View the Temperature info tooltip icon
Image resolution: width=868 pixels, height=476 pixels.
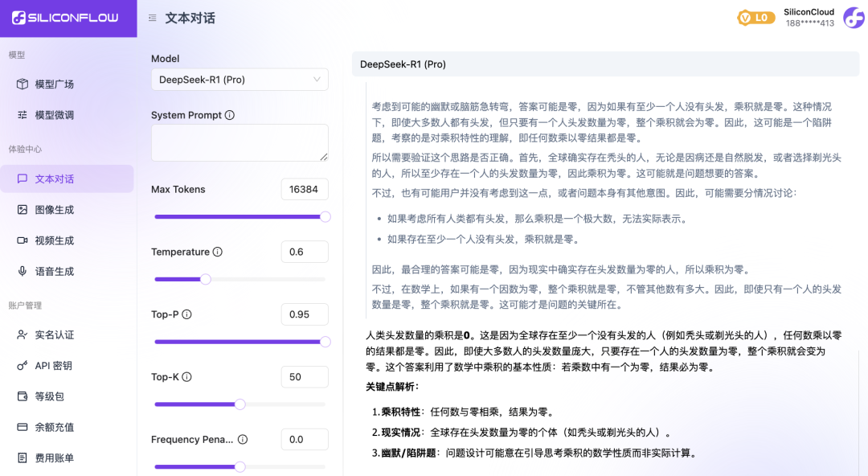pos(217,252)
